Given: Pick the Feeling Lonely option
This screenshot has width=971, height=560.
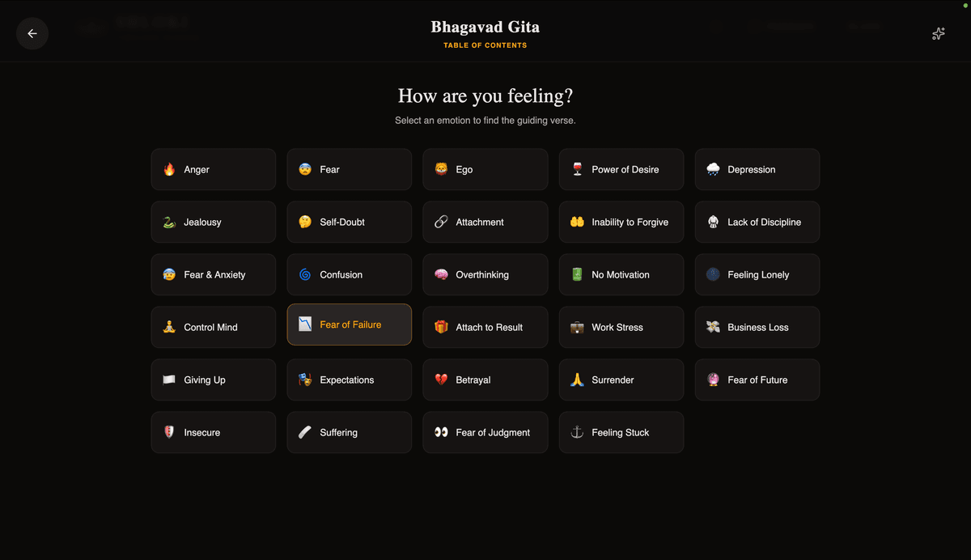Looking at the screenshot, I should (757, 275).
